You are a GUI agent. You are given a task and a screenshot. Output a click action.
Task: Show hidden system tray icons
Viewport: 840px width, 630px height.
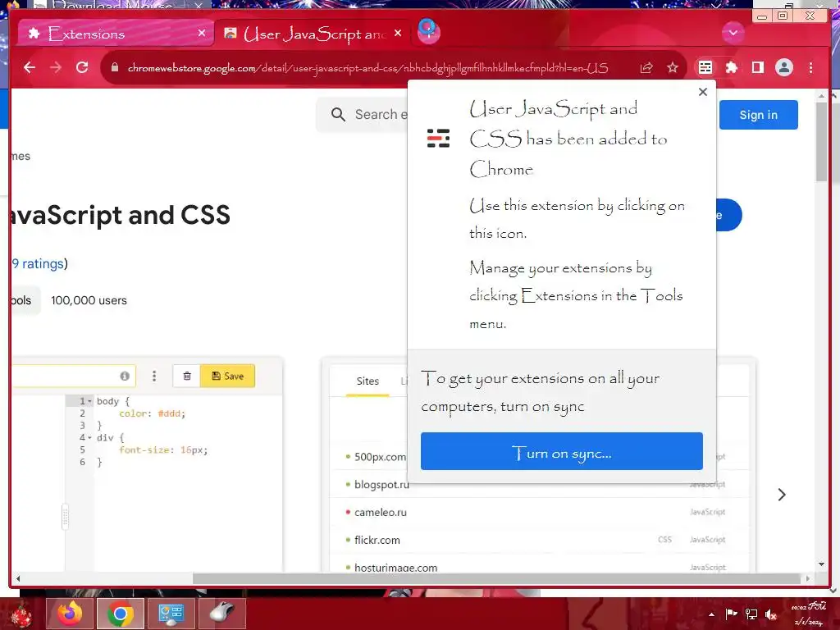point(711,614)
